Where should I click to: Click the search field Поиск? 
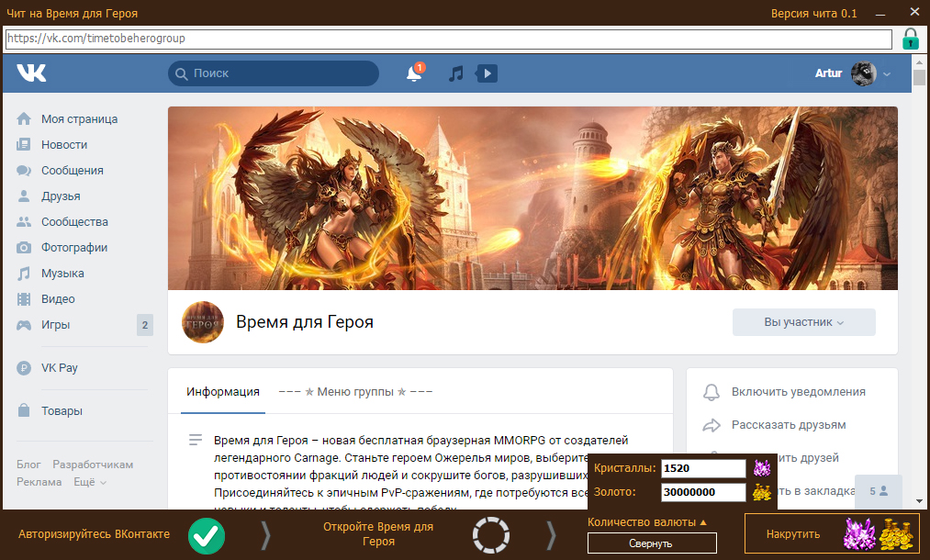click(x=274, y=73)
